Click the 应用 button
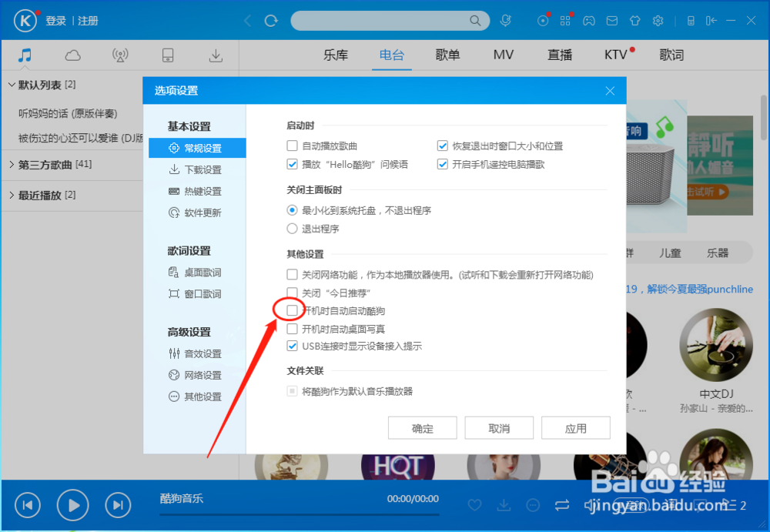Image resolution: width=770 pixels, height=532 pixels. point(575,428)
